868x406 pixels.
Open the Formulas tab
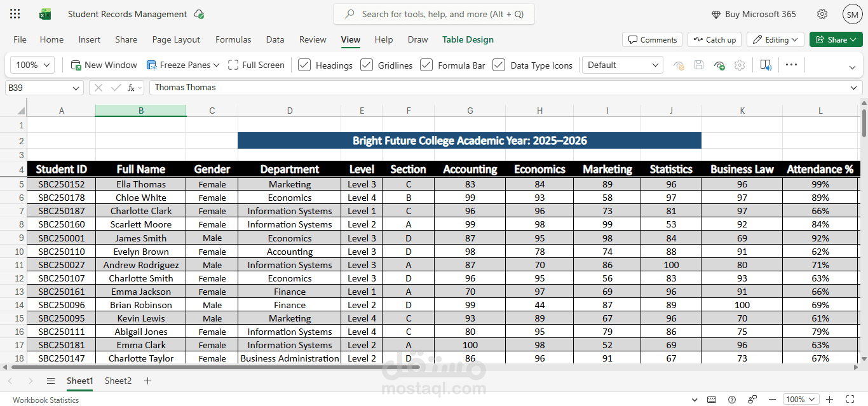[233, 39]
